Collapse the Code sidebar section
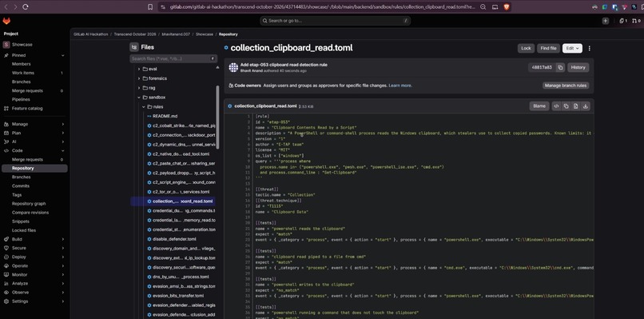The image size is (644, 319). (63, 151)
